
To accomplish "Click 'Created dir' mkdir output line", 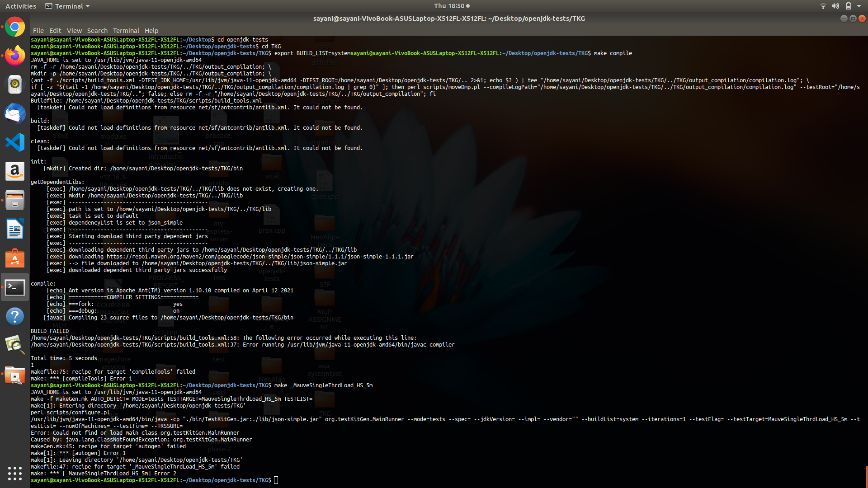I will (x=143, y=169).
